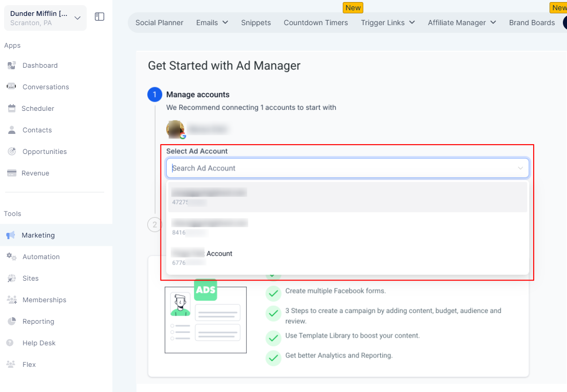Click the Revenue card icon
The width and height of the screenshot is (567, 392).
tap(12, 173)
